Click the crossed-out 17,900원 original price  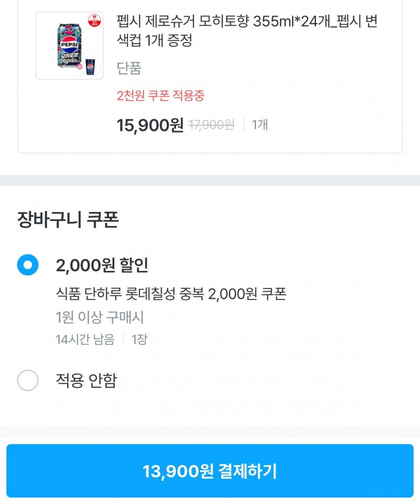click(x=211, y=125)
